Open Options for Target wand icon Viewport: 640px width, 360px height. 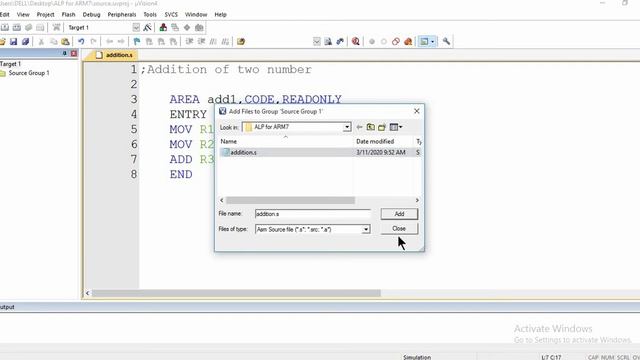point(147,27)
